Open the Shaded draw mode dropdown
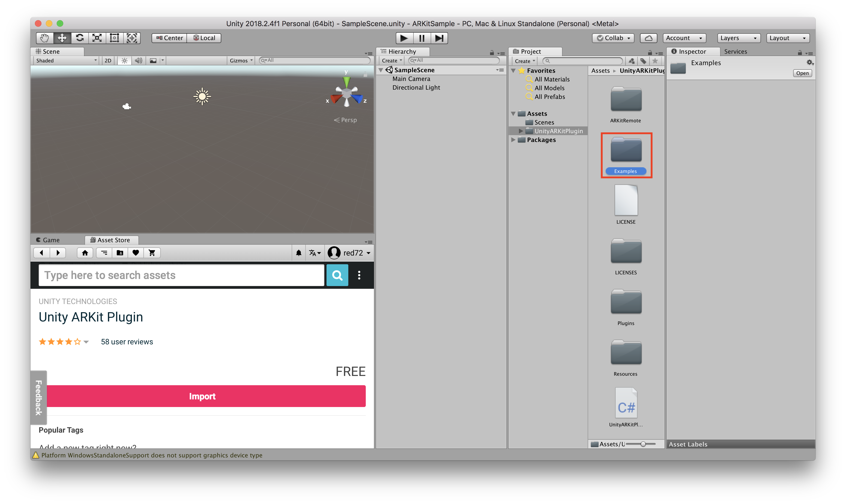 coord(66,61)
